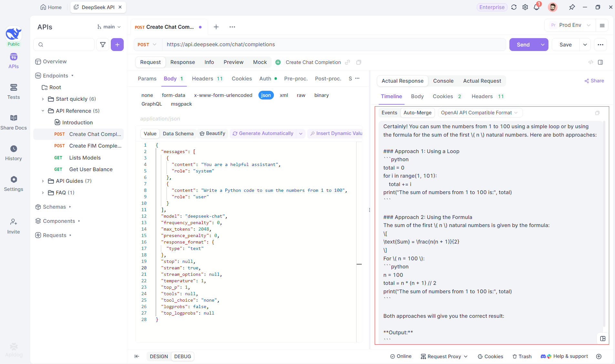615x364 pixels.
Task: Select the raw body type
Action: pyautogui.click(x=301, y=95)
